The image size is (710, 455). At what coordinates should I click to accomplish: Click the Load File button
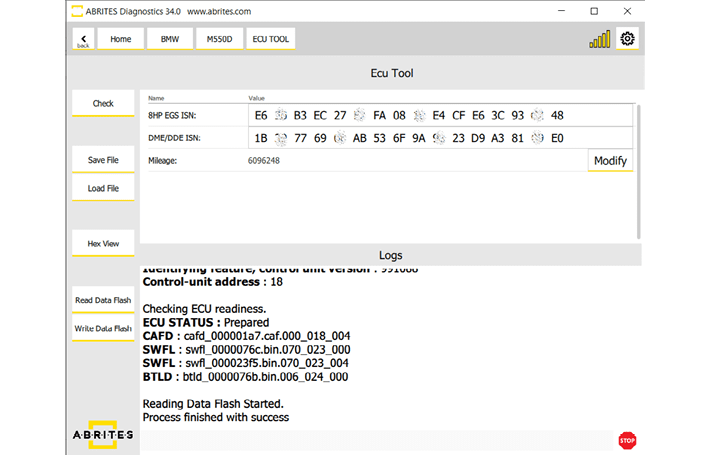pyautogui.click(x=103, y=188)
